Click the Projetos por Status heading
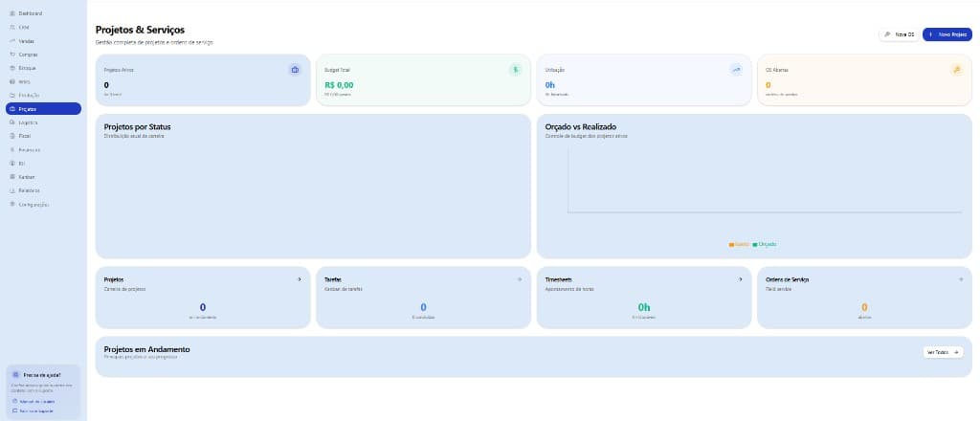 coord(137,127)
